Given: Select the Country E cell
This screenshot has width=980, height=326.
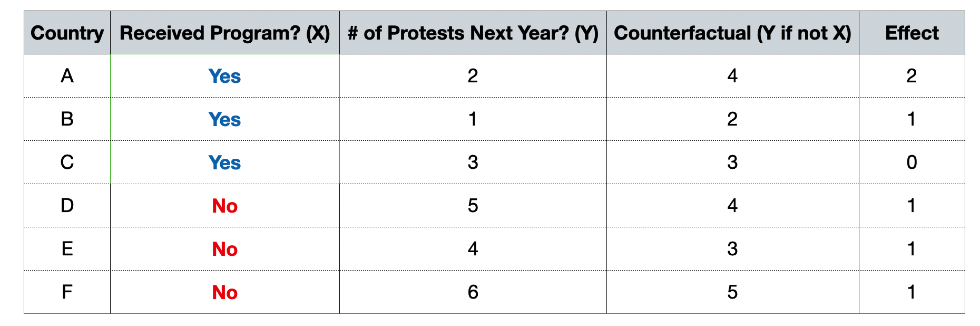Looking at the screenshot, I should 67,249.
